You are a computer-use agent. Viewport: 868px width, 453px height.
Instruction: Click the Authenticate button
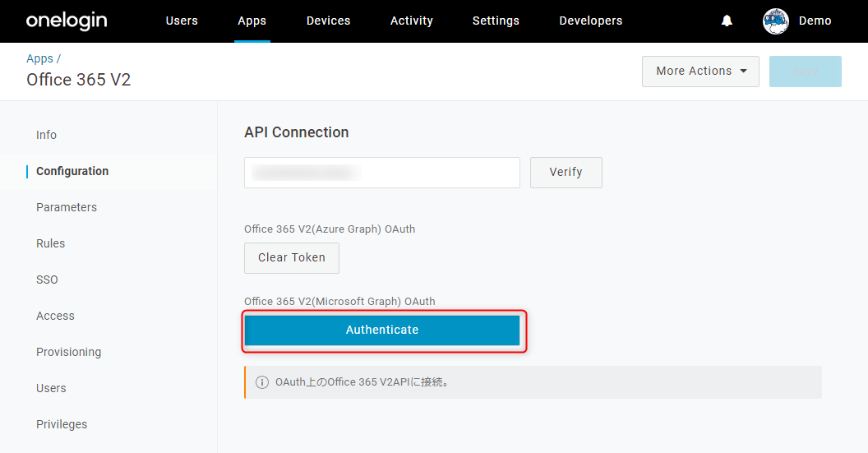tap(382, 330)
